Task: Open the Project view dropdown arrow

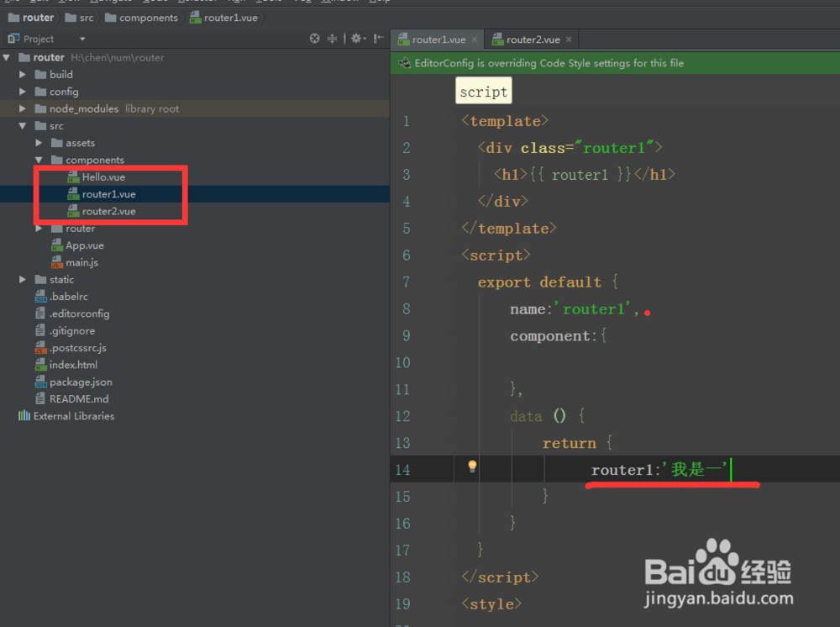Action: [x=82, y=40]
